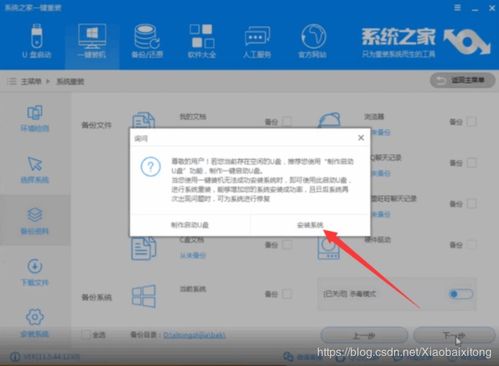Go to 环境检测 step in sidebar

pyautogui.click(x=35, y=113)
